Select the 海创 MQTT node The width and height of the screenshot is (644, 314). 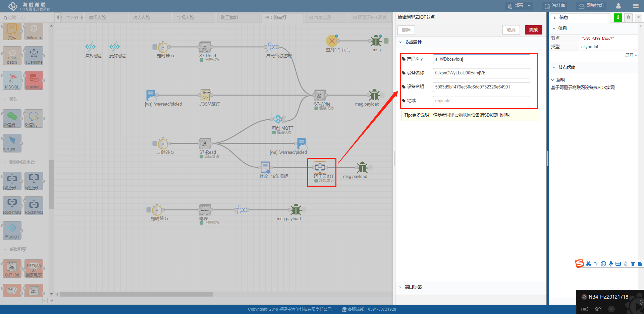point(278,119)
